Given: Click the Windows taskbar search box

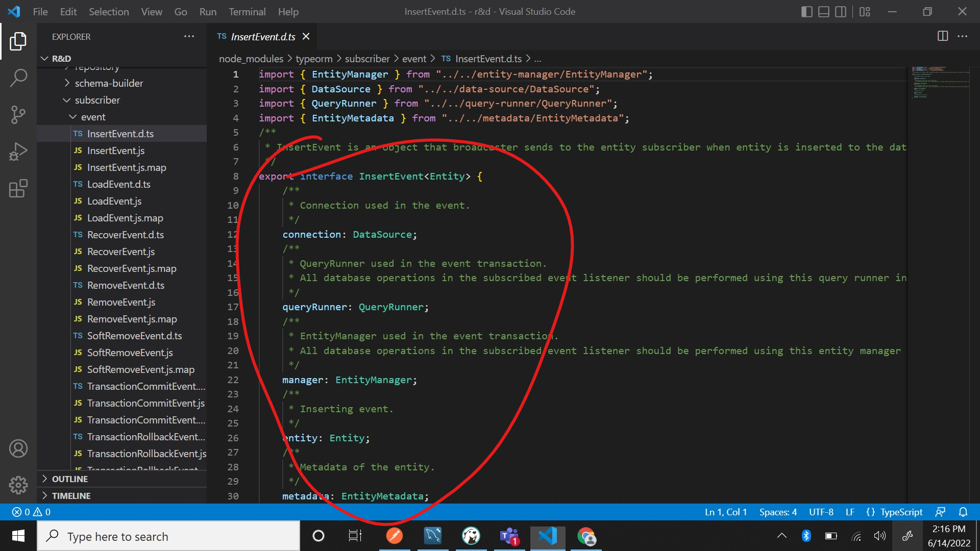Looking at the screenshot, I should [x=168, y=536].
